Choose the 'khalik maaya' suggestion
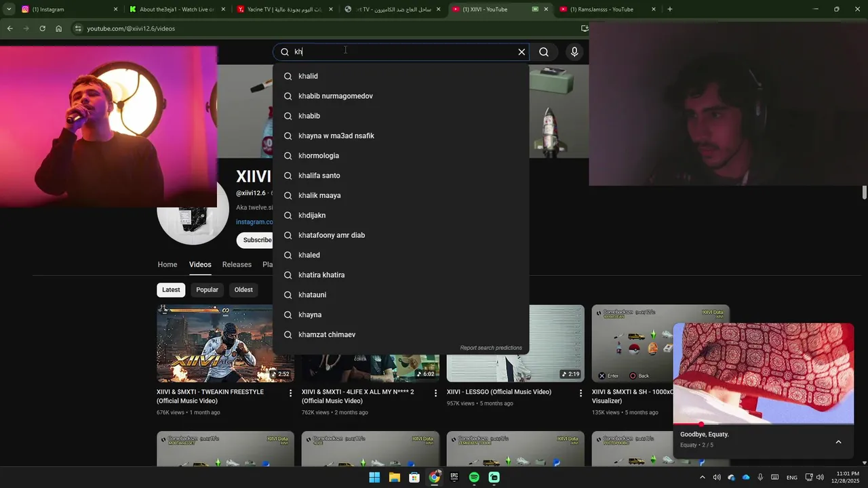 (x=401, y=195)
